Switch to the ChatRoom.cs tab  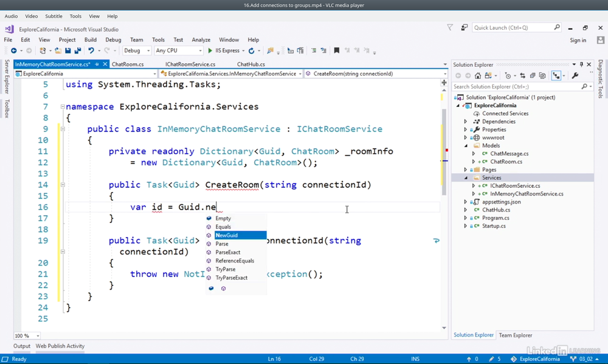pyautogui.click(x=128, y=64)
